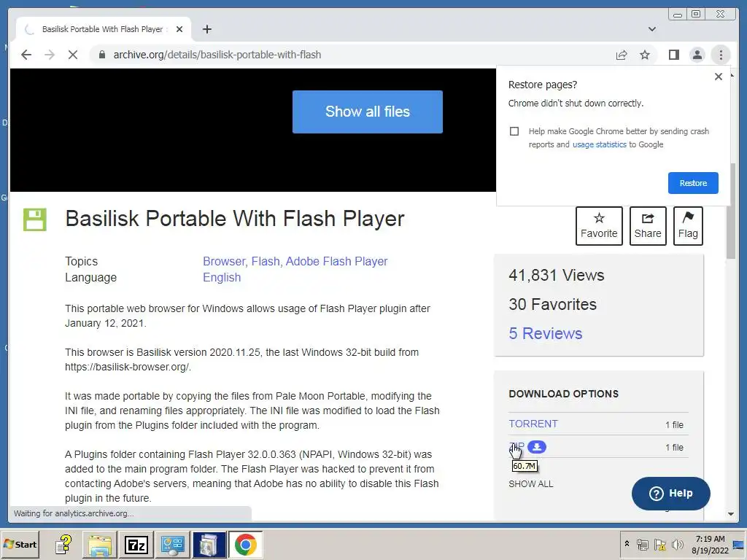Open Windows Explorer folder in taskbar
The height and width of the screenshot is (560, 747).
[x=100, y=545]
